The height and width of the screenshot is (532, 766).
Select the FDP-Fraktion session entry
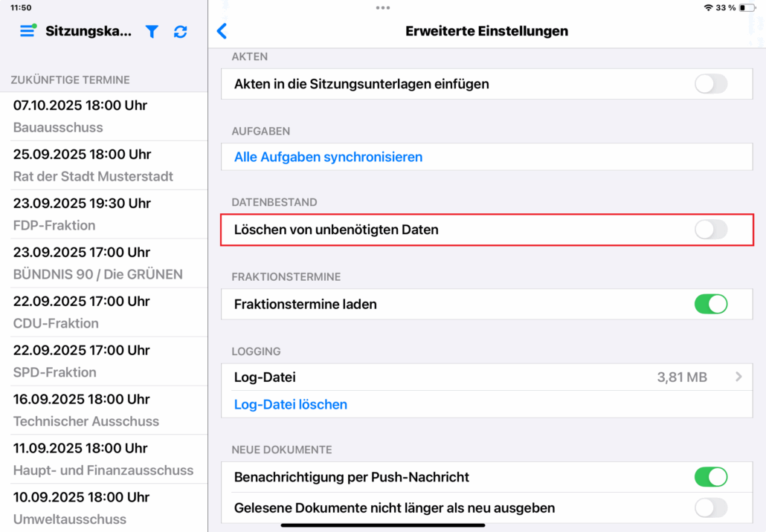104,215
